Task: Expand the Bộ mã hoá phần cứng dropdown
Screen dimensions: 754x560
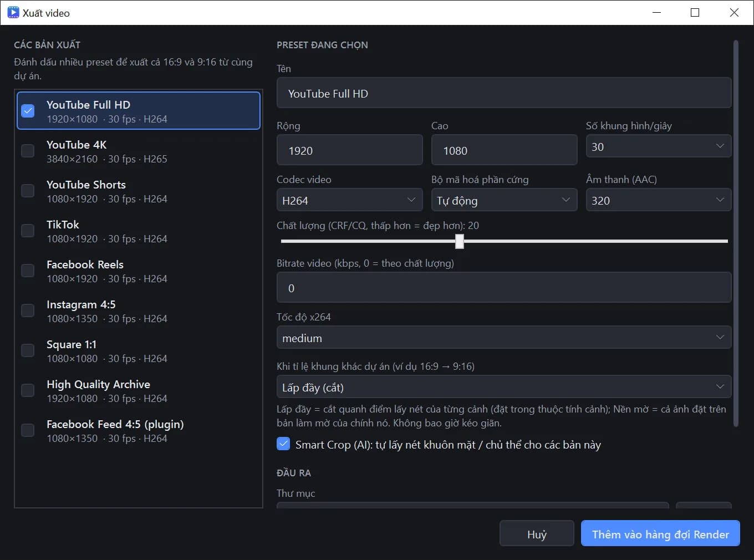Action: click(504, 200)
